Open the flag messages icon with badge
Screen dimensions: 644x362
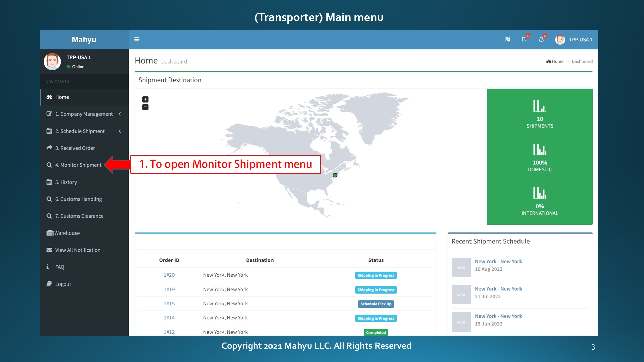524,39
